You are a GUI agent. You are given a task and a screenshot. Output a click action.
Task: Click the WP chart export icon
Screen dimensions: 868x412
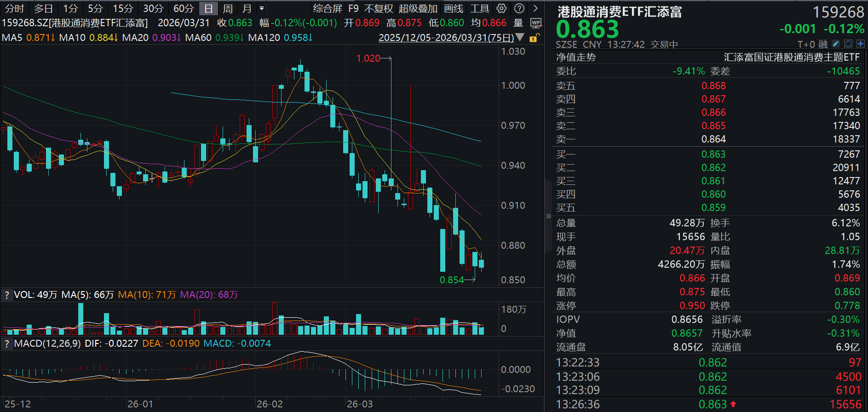coord(536,23)
